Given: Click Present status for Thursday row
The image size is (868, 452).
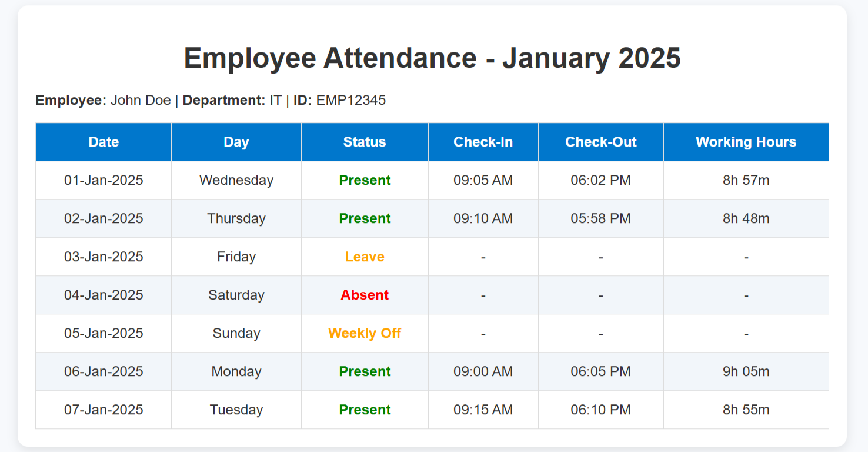Looking at the screenshot, I should [x=365, y=218].
